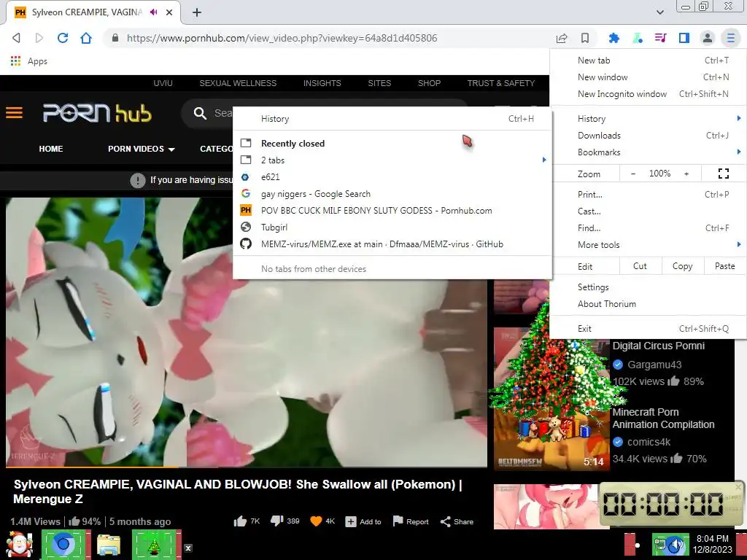Screen dimensions: 747x560
Task: Switch to the Christmas tree app on taskbar
Action: point(154,545)
